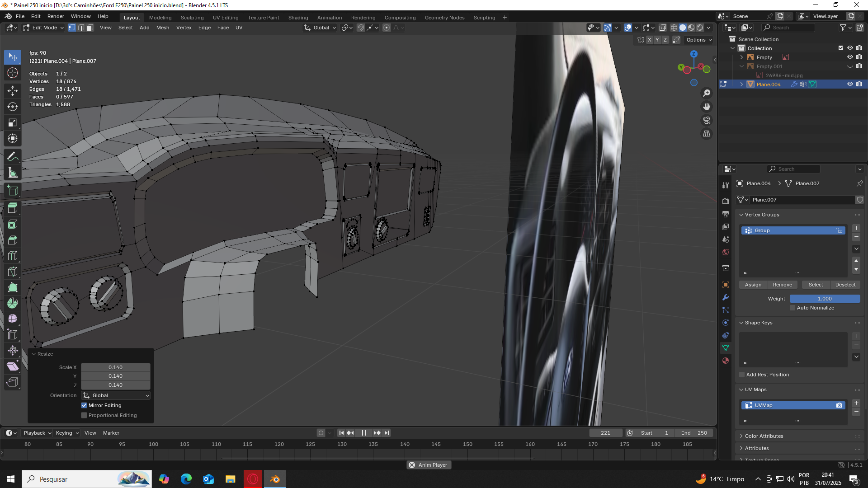Switch to the UV Editing workspace tab
The height and width of the screenshot is (488, 868).
point(225,18)
